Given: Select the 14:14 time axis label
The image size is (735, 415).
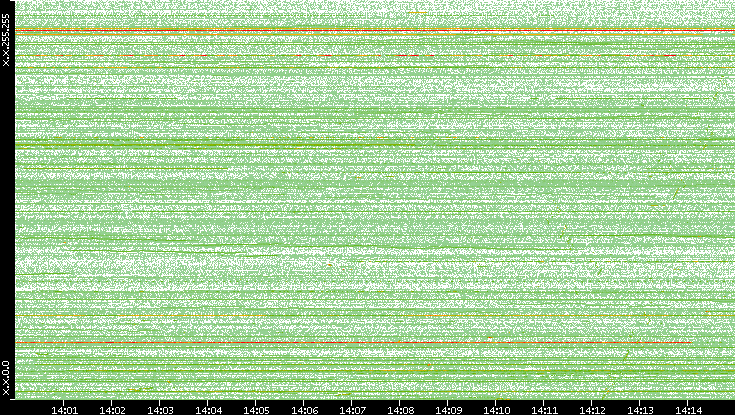Looking at the screenshot, I should (688, 410).
